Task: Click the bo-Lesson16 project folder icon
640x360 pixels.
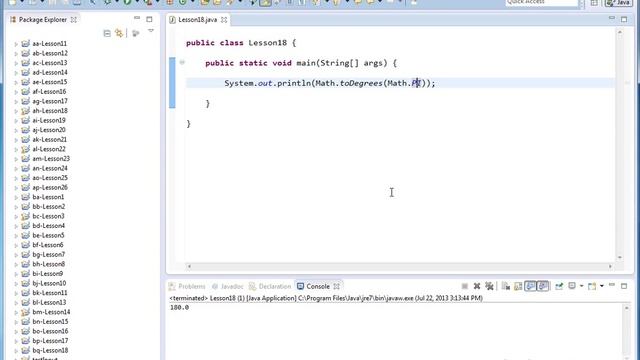Action: 25,331
